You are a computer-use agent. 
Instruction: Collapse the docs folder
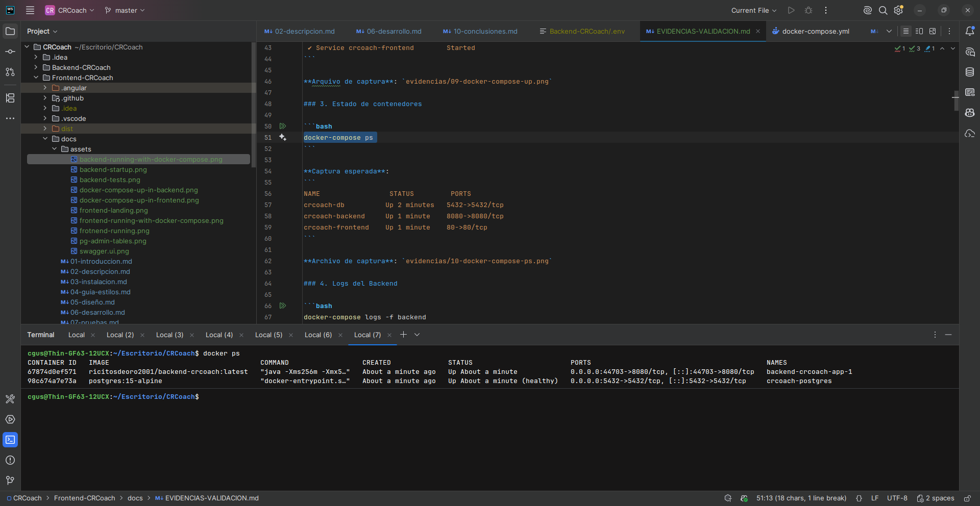tap(45, 139)
